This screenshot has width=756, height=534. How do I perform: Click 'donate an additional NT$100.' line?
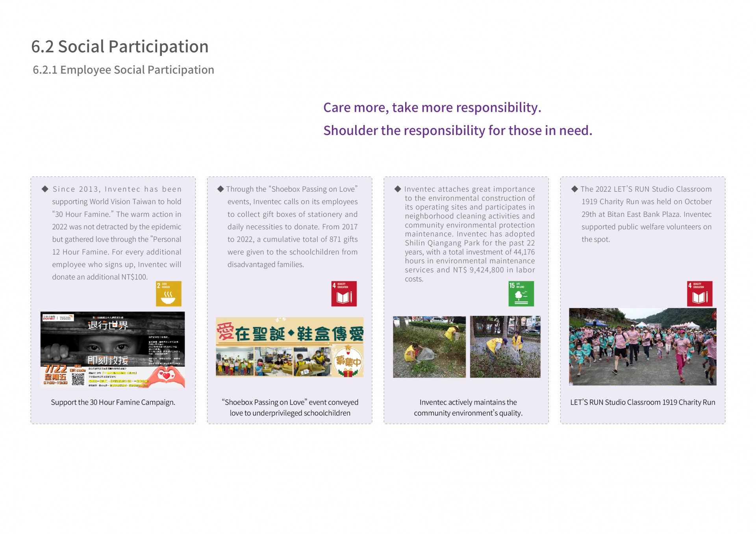[x=100, y=277]
